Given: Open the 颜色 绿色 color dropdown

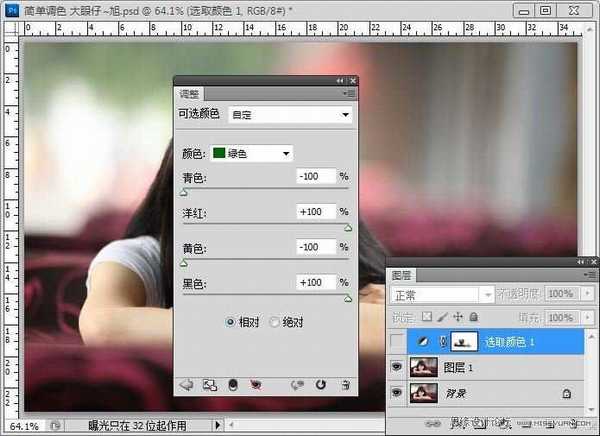Looking at the screenshot, I should tap(251, 153).
